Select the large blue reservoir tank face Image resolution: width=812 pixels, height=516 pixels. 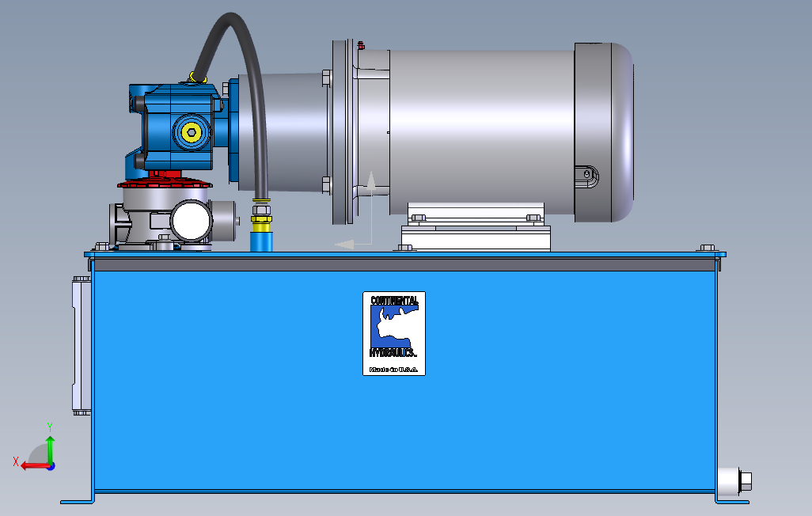404,380
